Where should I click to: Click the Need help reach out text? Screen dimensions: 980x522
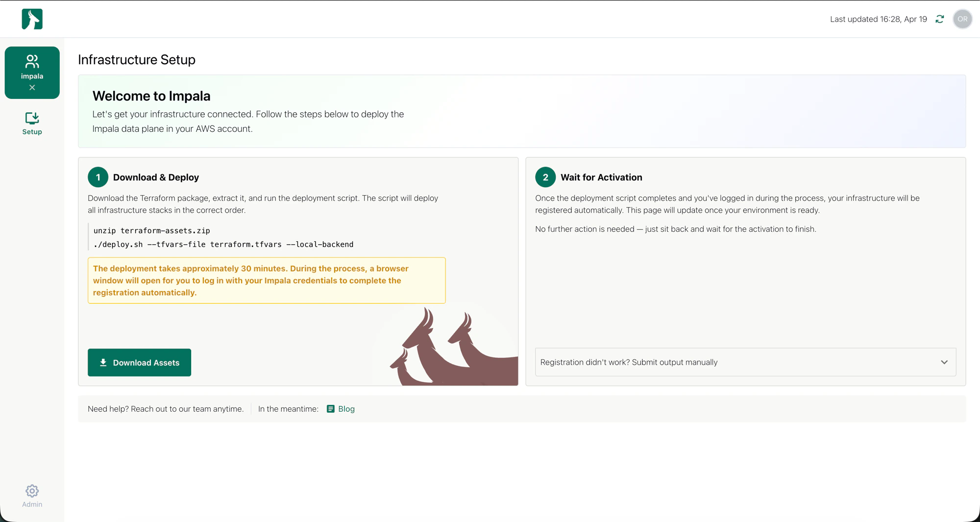pyautogui.click(x=166, y=409)
